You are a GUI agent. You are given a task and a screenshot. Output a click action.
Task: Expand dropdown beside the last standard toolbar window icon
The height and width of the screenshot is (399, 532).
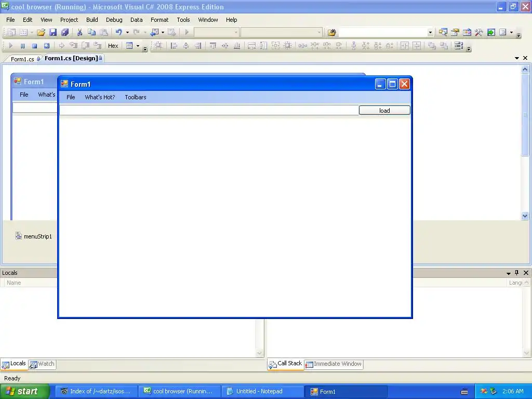pyautogui.click(x=511, y=33)
